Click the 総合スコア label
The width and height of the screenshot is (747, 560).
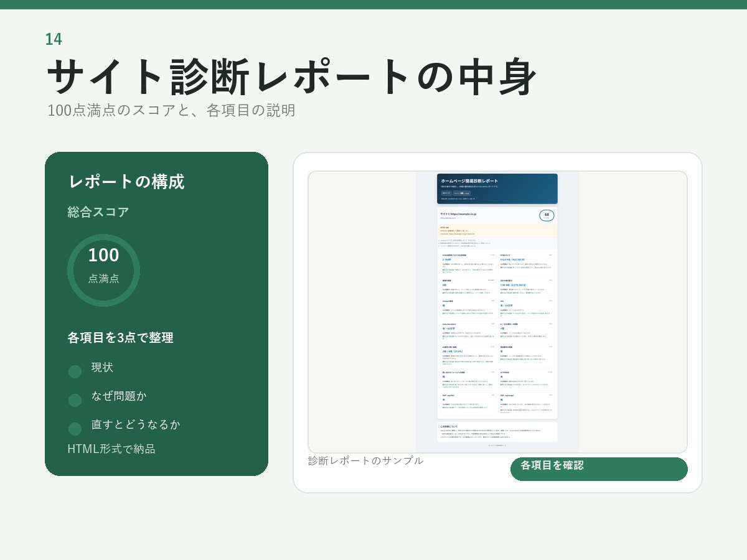[x=98, y=212]
